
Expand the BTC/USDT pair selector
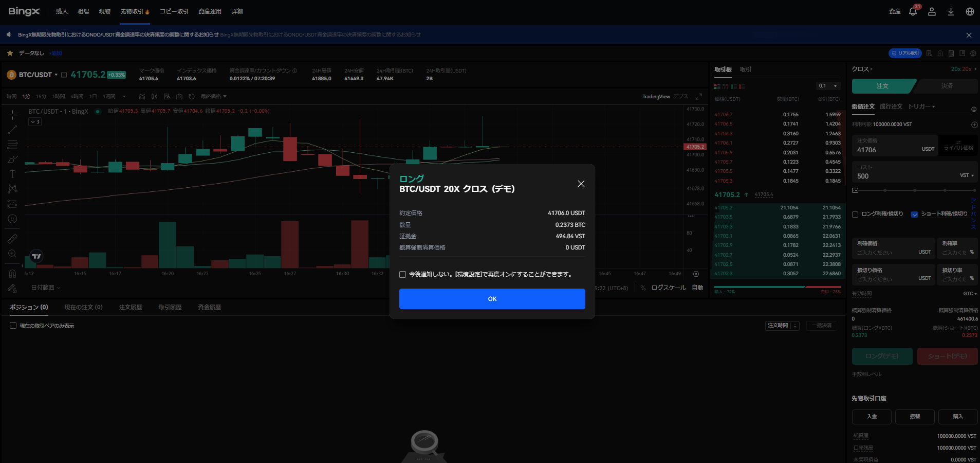(x=56, y=75)
